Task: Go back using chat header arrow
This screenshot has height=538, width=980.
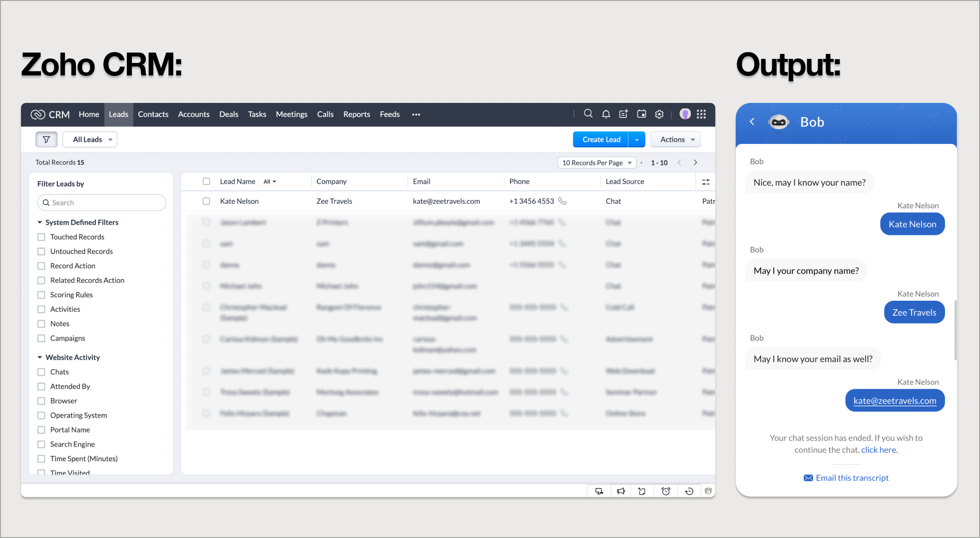Action: pyautogui.click(x=752, y=121)
